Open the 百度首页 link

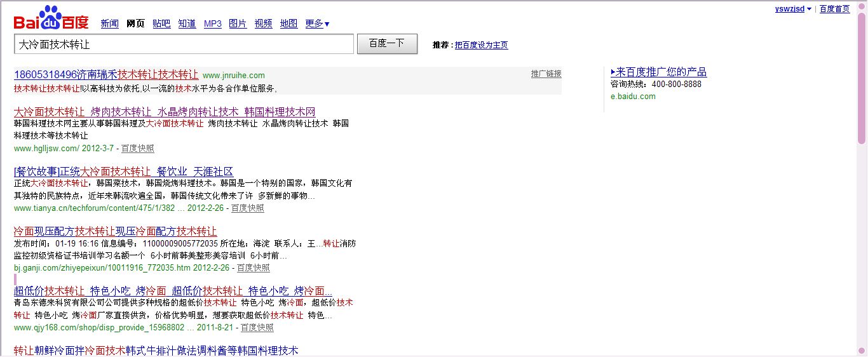(834, 9)
